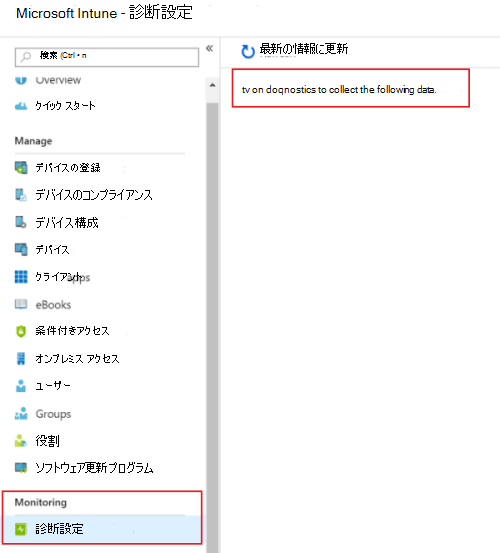
Task: Open the 役割 menu item
Action: (x=47, y=441)
